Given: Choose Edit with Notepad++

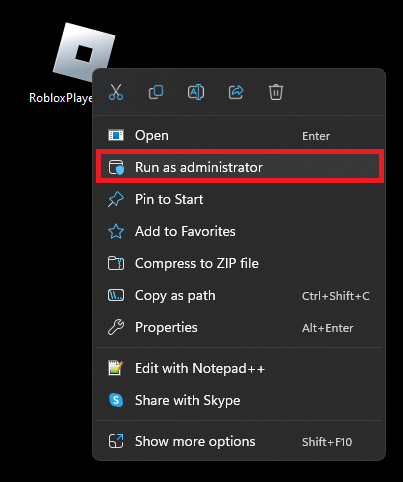Looking at the screenshot, I should tap(239, 368).
